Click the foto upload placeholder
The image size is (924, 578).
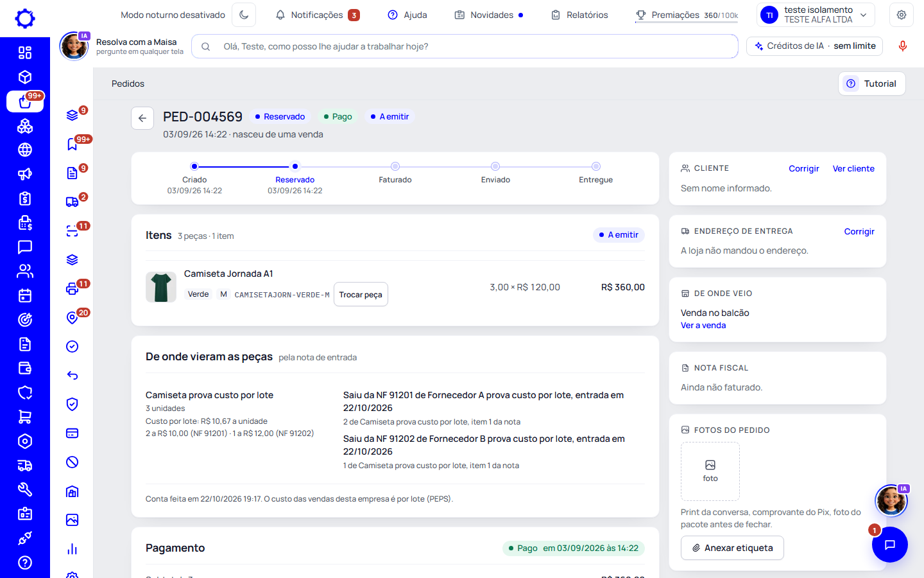point(710,471)
